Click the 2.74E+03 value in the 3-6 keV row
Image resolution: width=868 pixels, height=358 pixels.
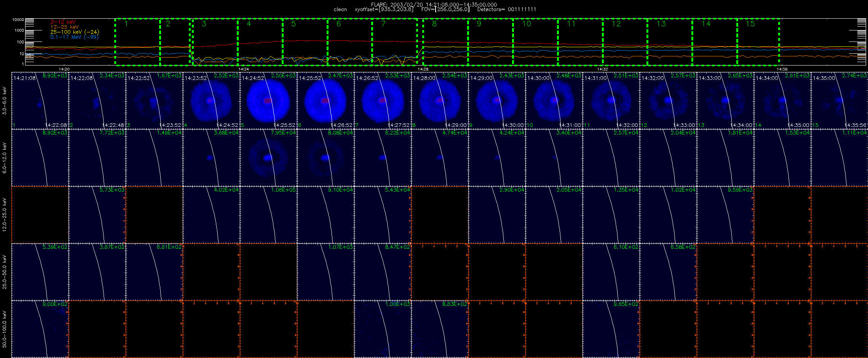(855, 76)
